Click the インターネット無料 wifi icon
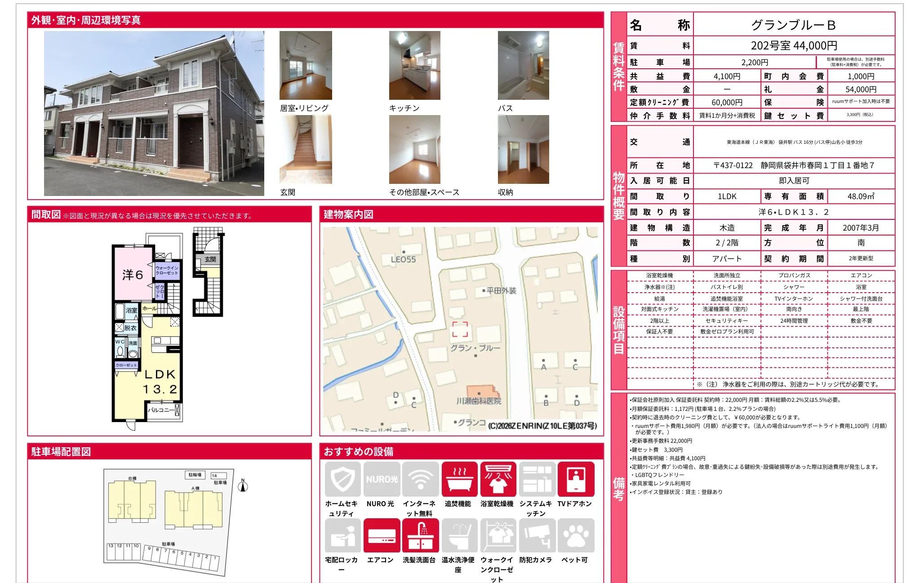This screenshot has height=583, width=924. tap(421, 479)
